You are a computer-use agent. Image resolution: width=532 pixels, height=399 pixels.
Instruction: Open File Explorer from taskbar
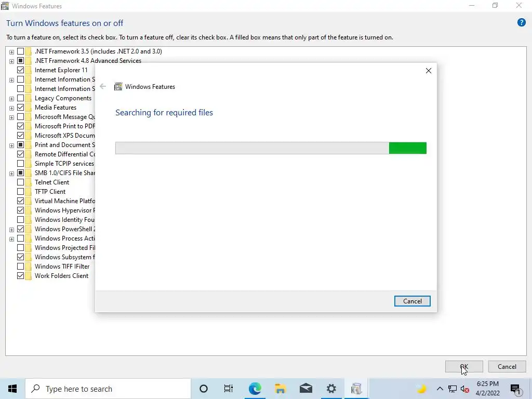[x=280, y=389]
